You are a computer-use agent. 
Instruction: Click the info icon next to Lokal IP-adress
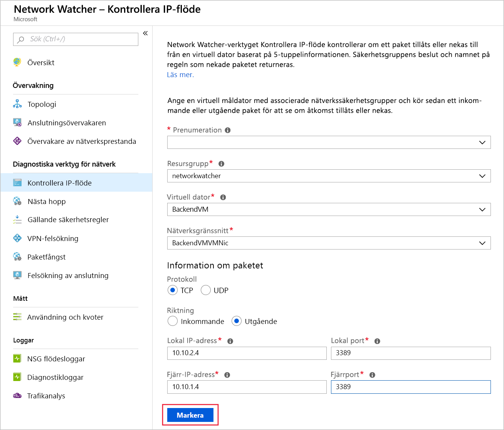(230, 341)
